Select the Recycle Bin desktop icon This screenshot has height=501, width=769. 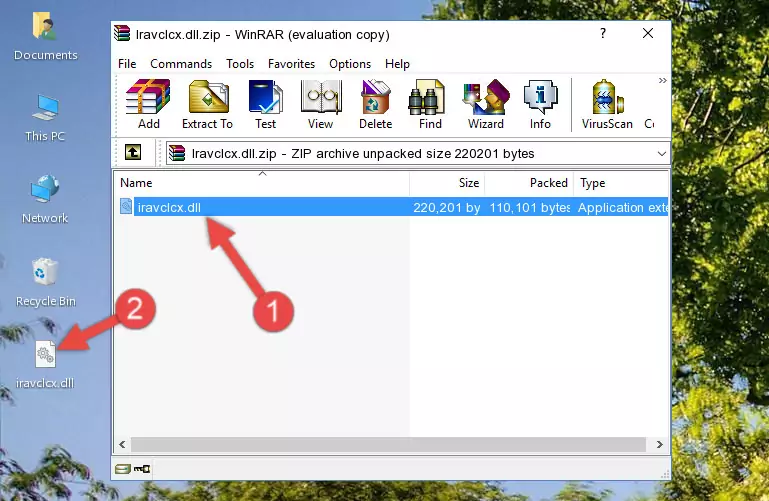click(45, 283)
